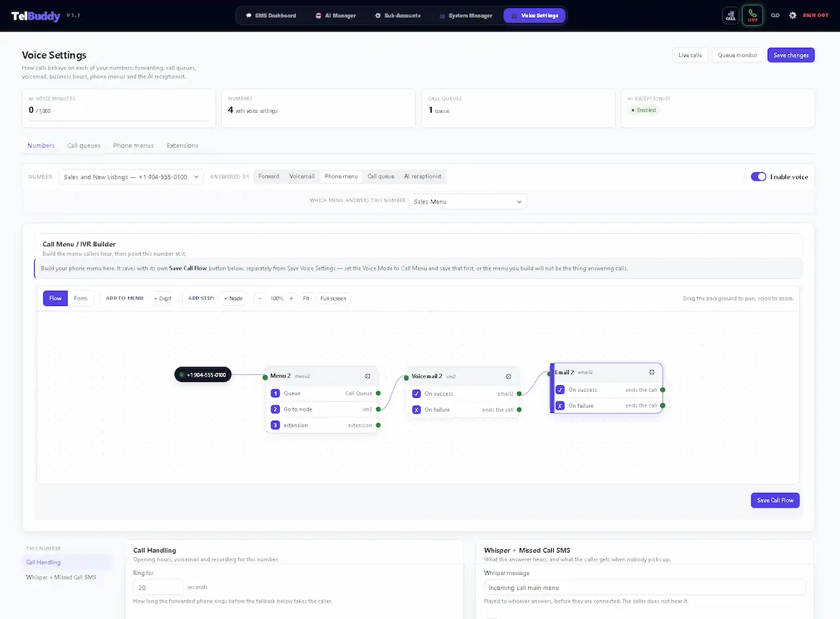Open Sub-Accounts in top navigation

(398, 15)
